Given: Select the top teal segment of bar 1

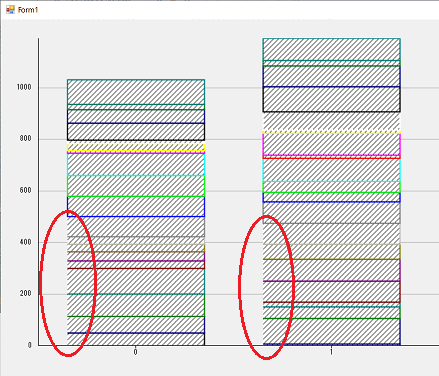Looking at the screenshot, I should 331,49.
